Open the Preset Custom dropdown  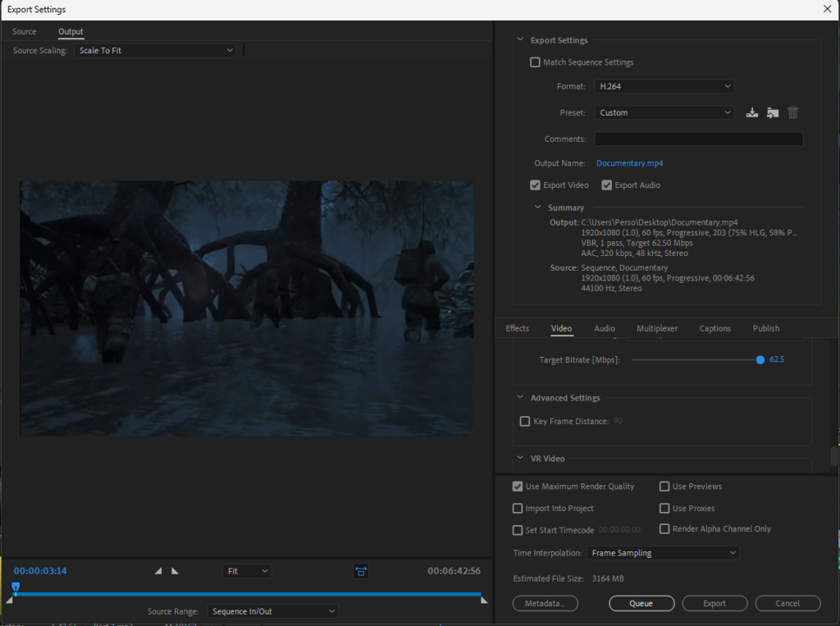(x=664, y=112)
